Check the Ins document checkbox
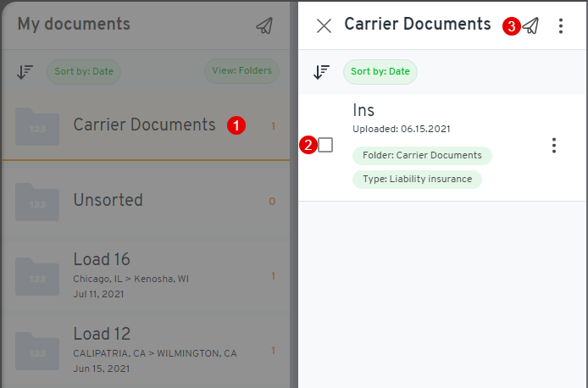588x388 pixels. coord(325,145)
